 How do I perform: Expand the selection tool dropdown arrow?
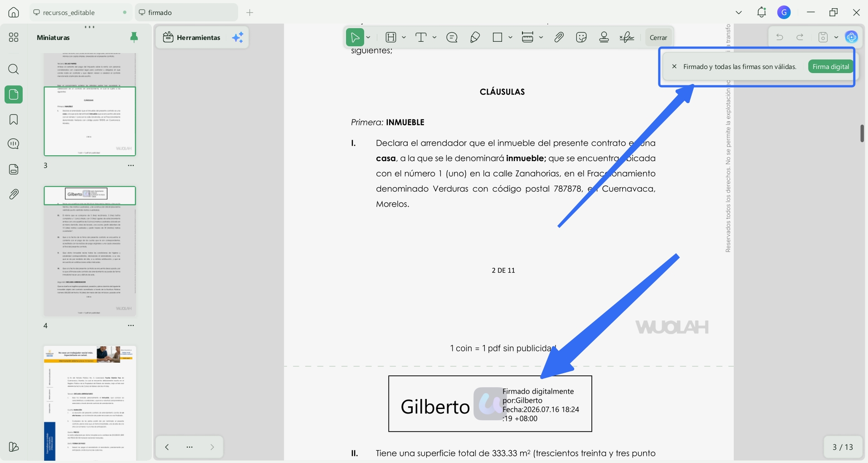pos(368,37)
